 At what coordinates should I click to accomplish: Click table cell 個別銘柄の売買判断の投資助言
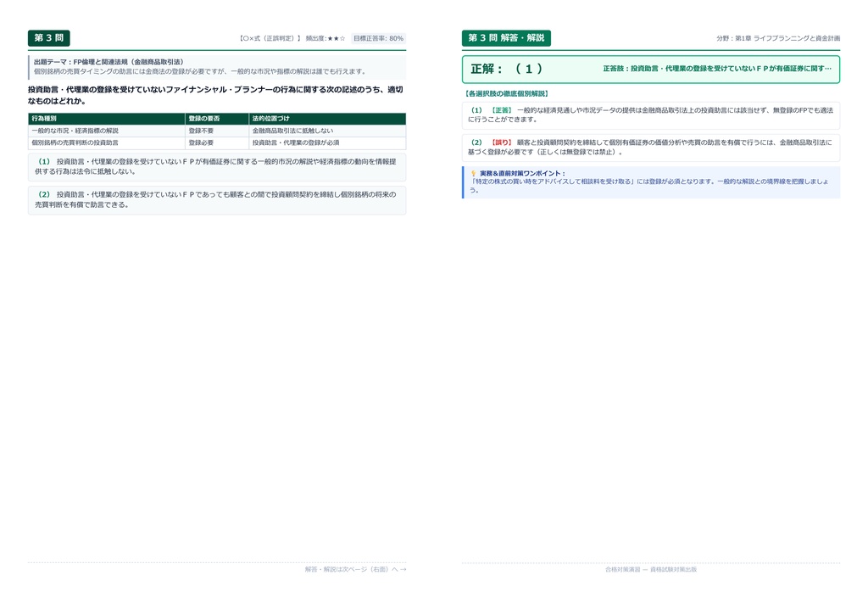[x=106, y=142]
